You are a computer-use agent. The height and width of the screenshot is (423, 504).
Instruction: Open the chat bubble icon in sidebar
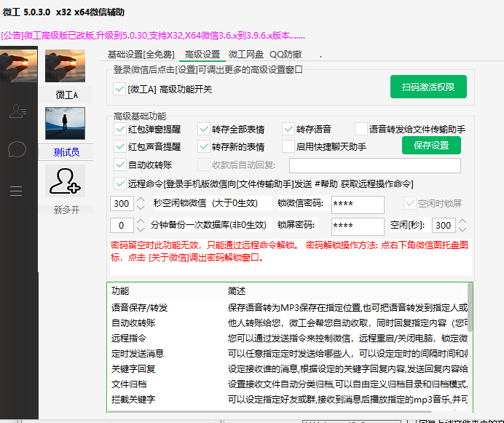17,149
